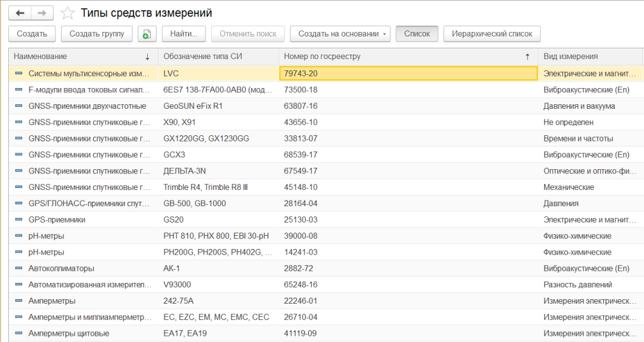Sort by Номер по госреестру column
The width and height of the screenshot is (644, 342).
402,57
